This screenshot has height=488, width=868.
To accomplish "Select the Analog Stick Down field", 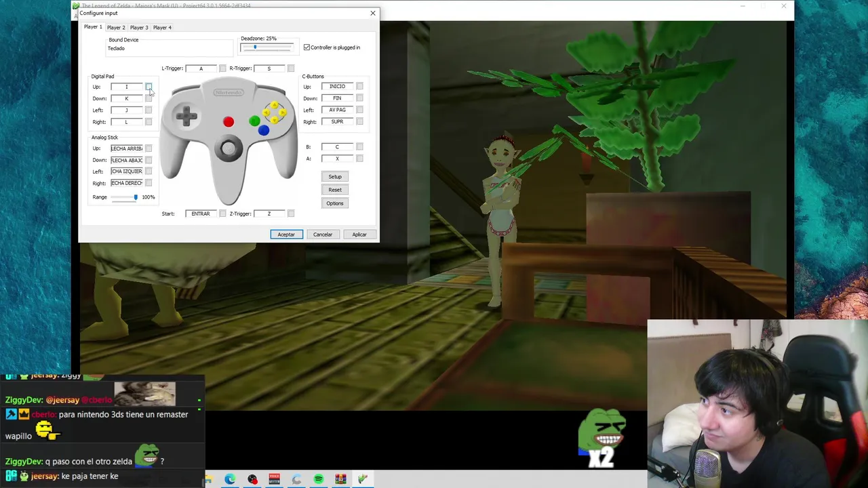I will pyautogui.click(x=127, y=160).
